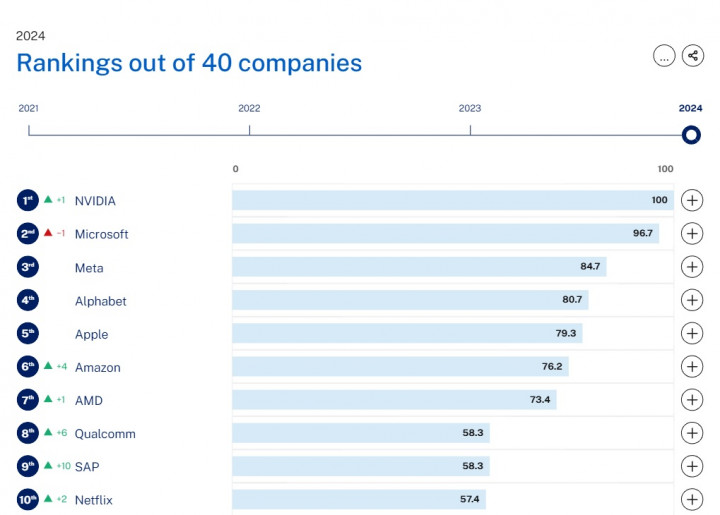Click the share icon button
The width and height of the screenshot is (720, 515).
(x=693, y=56)
